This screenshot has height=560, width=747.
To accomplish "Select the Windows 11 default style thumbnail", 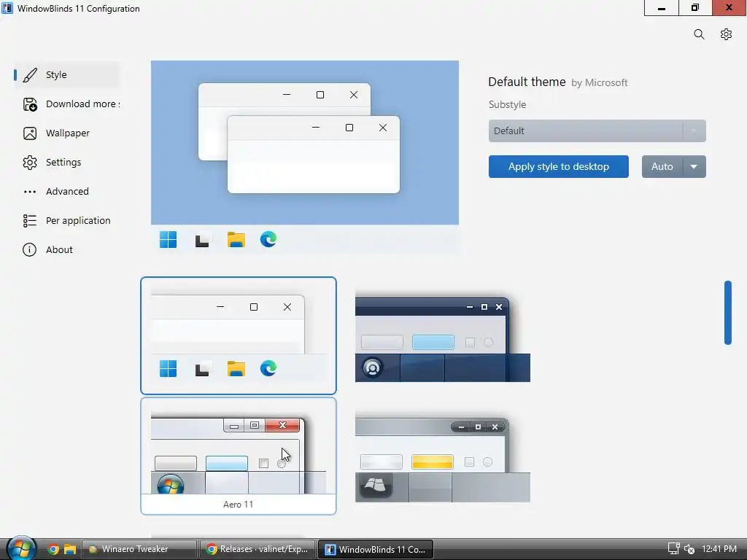I will point(239,335).
